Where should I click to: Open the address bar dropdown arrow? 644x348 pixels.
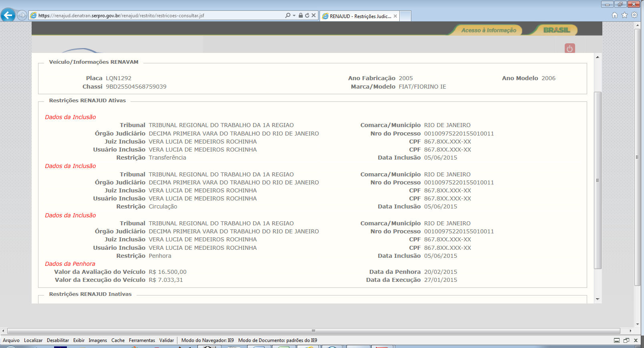pyautogui.click(x=294, y=15)
